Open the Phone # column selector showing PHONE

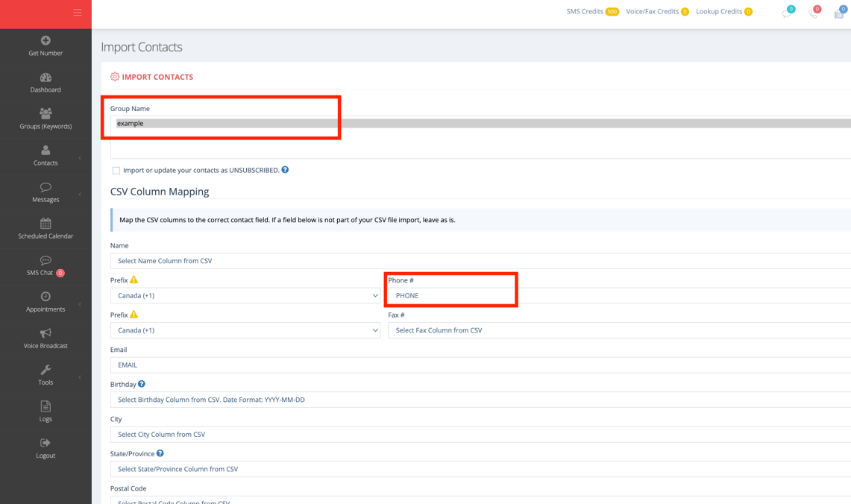(619, 296)
